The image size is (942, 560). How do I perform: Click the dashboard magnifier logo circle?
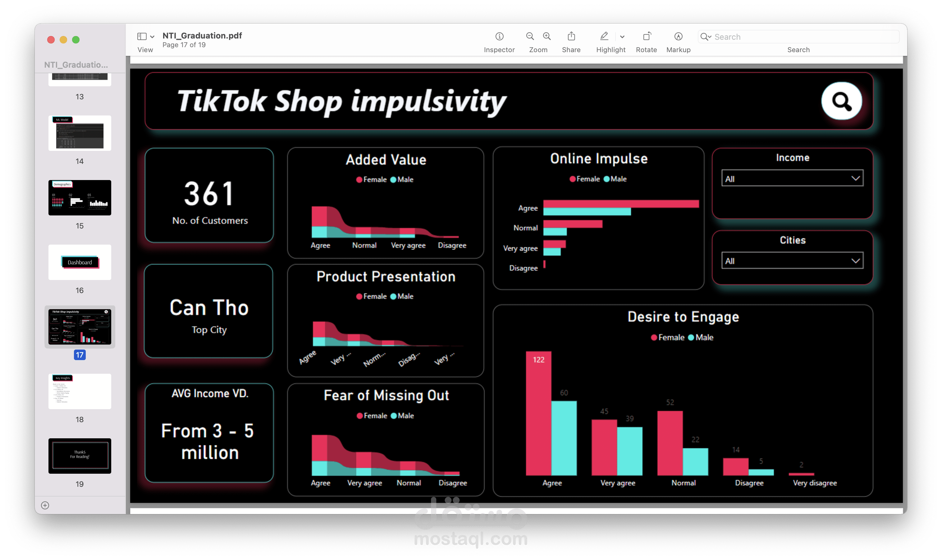click(x=841, y=101)
